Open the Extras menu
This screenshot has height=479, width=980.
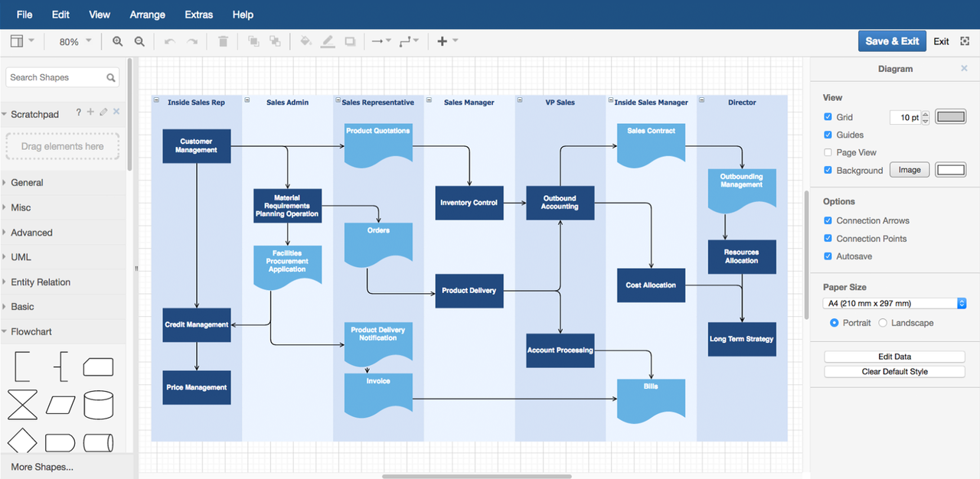(198, 15)
